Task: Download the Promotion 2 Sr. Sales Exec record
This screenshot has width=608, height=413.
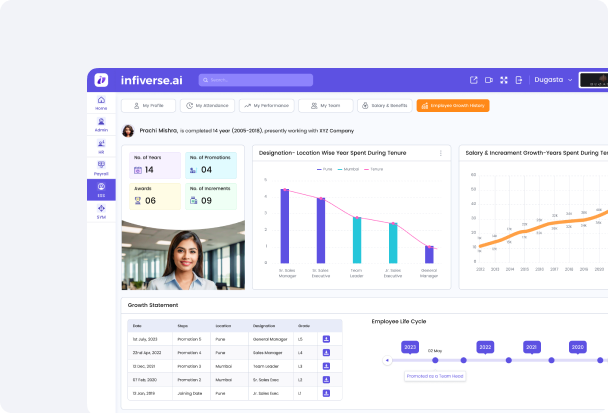Action: [326, 380]
